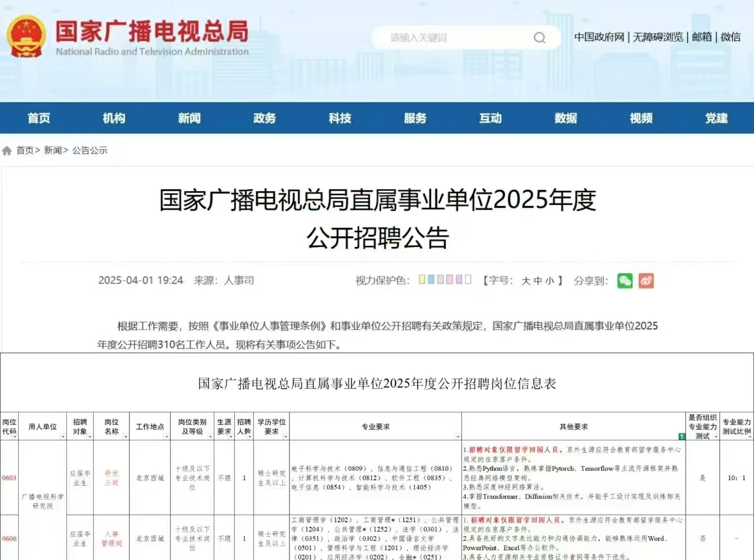Viewport: 754px width, 560px height.
Task: Open the 数据 navigation menu
Action: pos(566,118)
